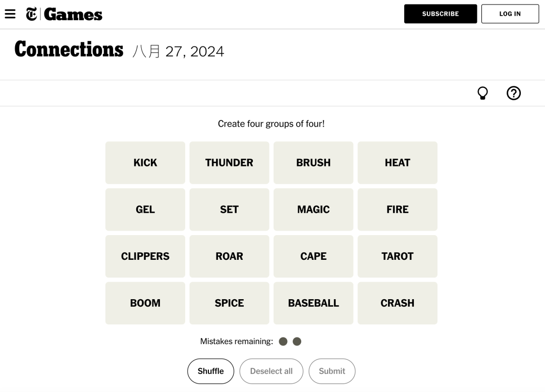This screenshot has height=392, width=545.
Task: Pick the CLIPPERS tile
Action: (145, 256)
